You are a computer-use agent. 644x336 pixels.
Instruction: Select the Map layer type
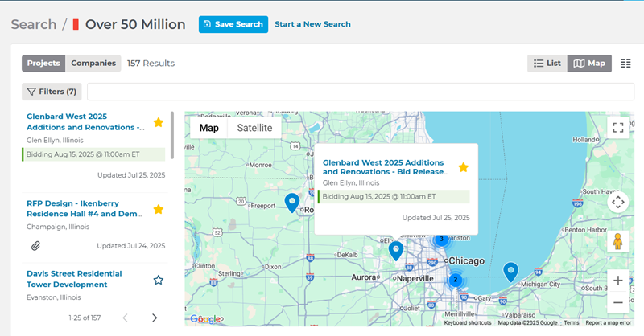(x=209, y=128)
